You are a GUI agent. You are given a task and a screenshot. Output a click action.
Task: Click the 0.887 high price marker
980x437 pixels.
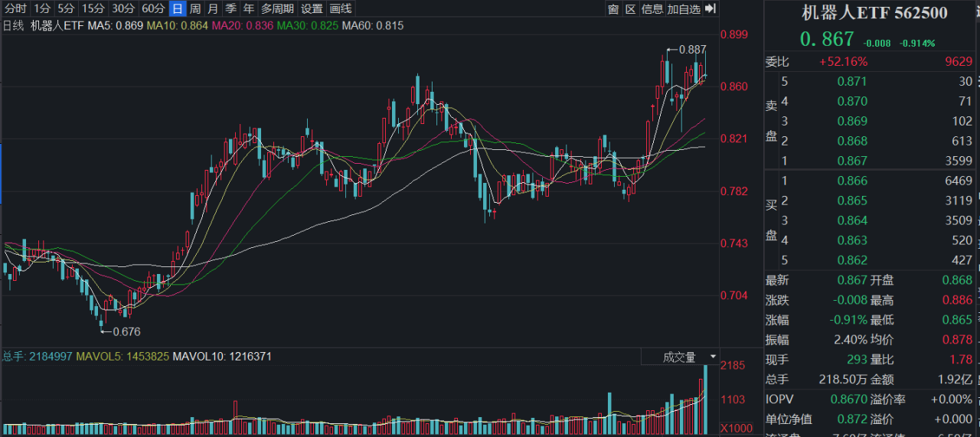(x=693, y=49)
